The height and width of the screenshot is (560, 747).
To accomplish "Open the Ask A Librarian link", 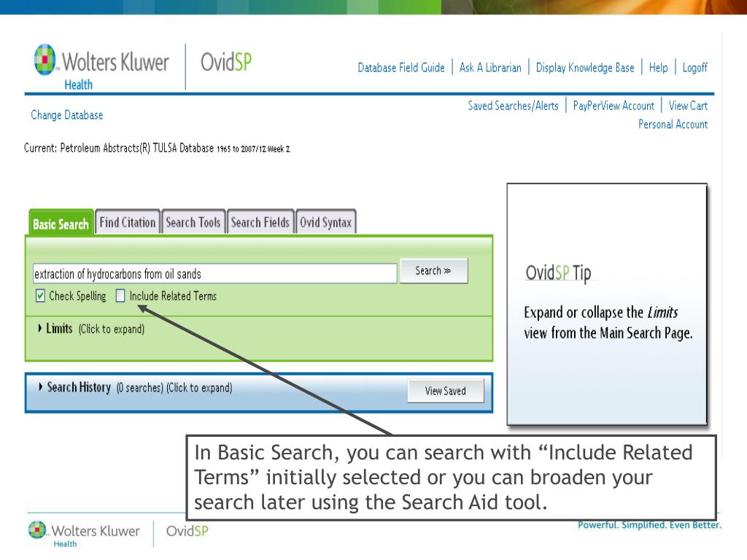I will tap(490, 68).
